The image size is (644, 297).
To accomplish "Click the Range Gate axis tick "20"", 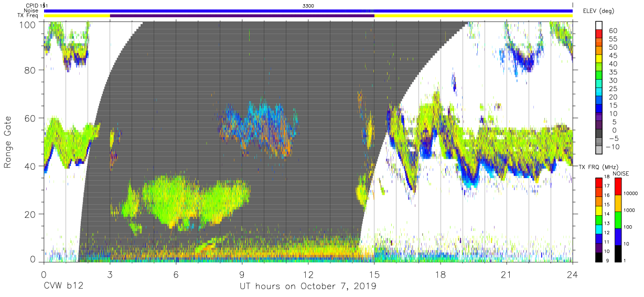I will tap(30, 214).
